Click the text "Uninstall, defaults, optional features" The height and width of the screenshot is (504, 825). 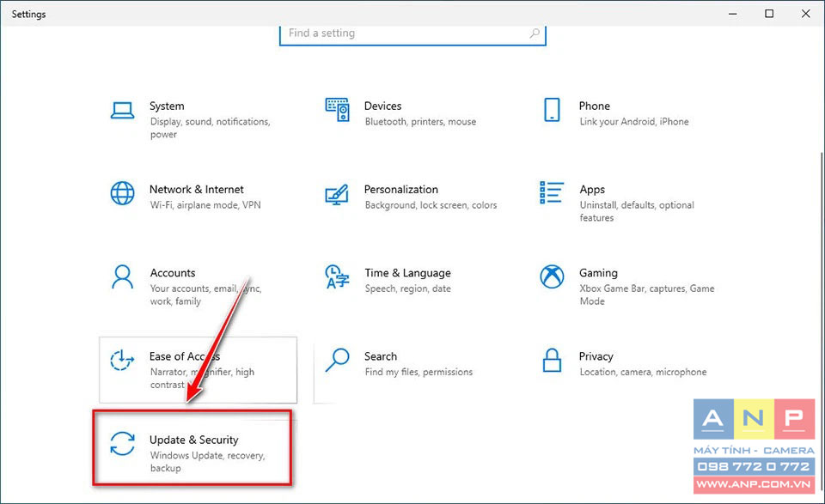tap(637, 211)
